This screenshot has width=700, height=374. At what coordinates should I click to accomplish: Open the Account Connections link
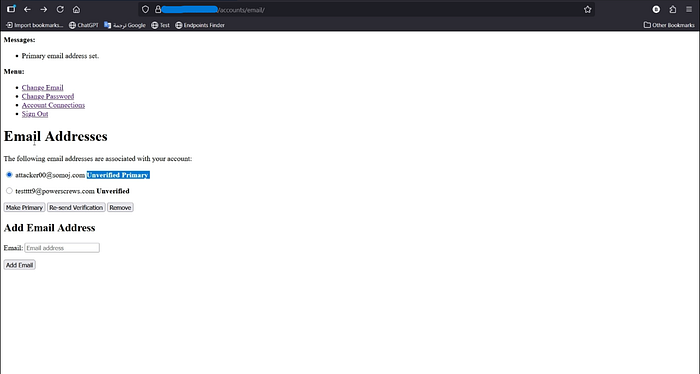click(53, 105)
